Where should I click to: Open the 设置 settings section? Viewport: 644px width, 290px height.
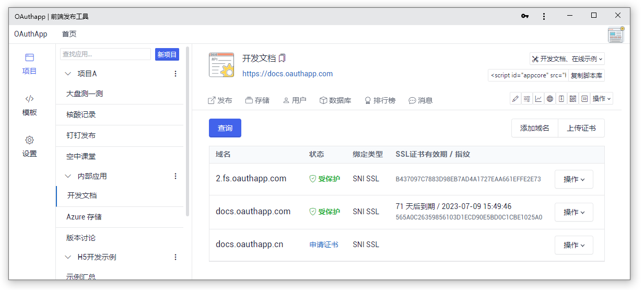(30, 146)
